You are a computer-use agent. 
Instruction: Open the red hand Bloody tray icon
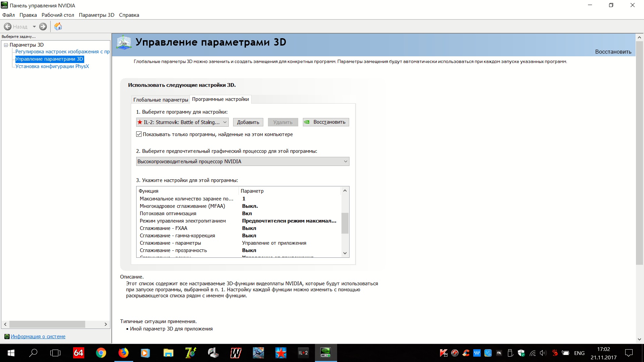point(555,353)
